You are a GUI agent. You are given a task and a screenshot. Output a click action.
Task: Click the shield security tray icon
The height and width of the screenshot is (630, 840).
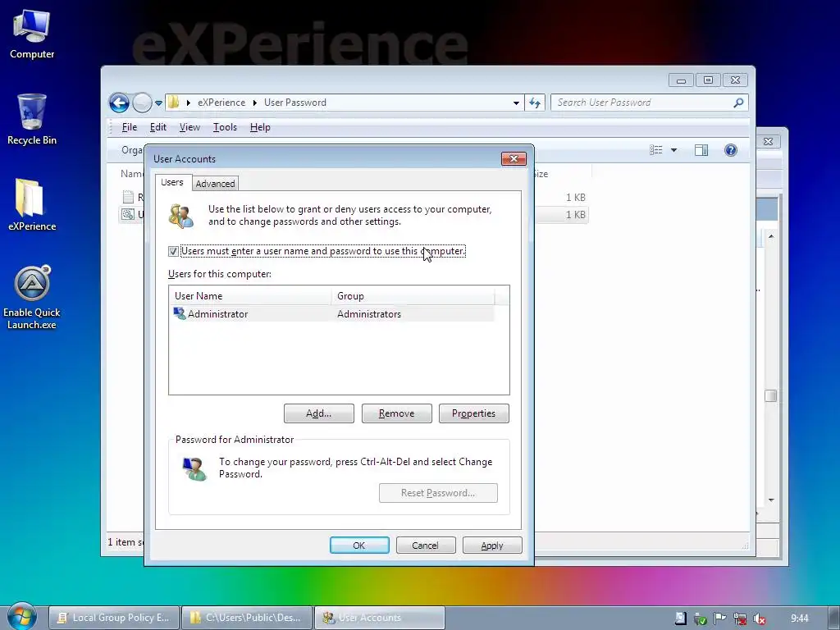click(701, 619)
